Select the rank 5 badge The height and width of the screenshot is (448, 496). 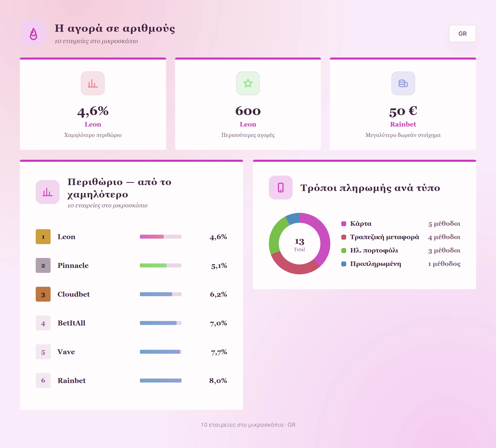[x=43, y=352]
